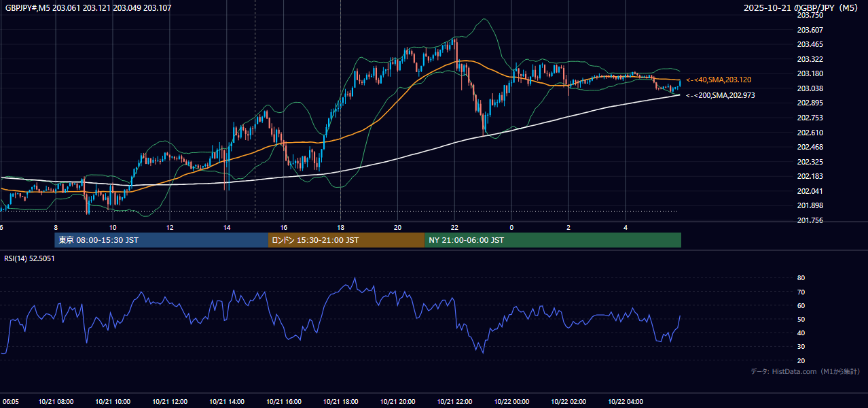Click the 10/22 00:00 bottom time label
This screenshot has height=408, width=868.
511,402
